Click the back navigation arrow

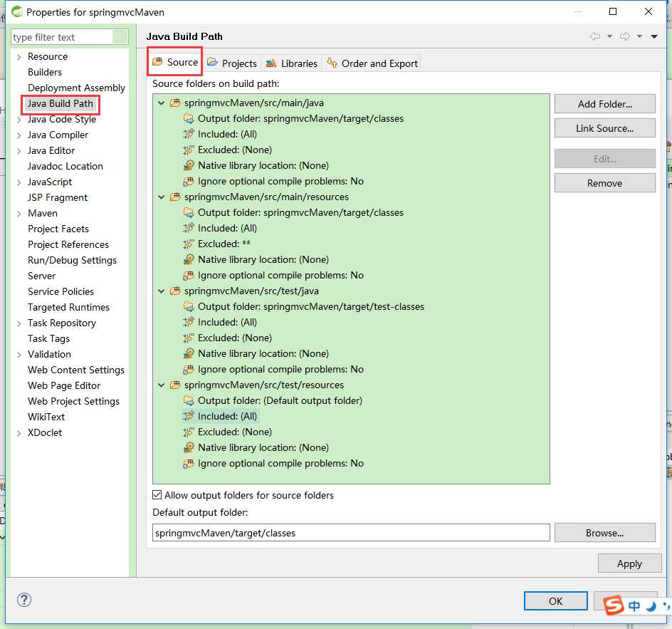coord(595,36)
